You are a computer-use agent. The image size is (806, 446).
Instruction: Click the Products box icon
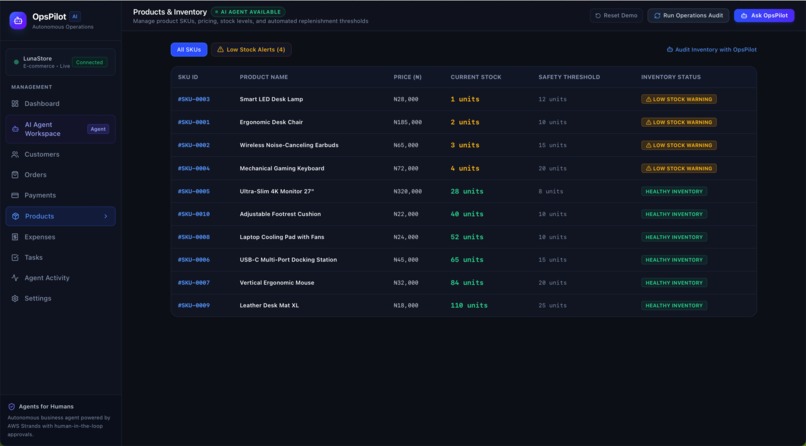(15, 216)
